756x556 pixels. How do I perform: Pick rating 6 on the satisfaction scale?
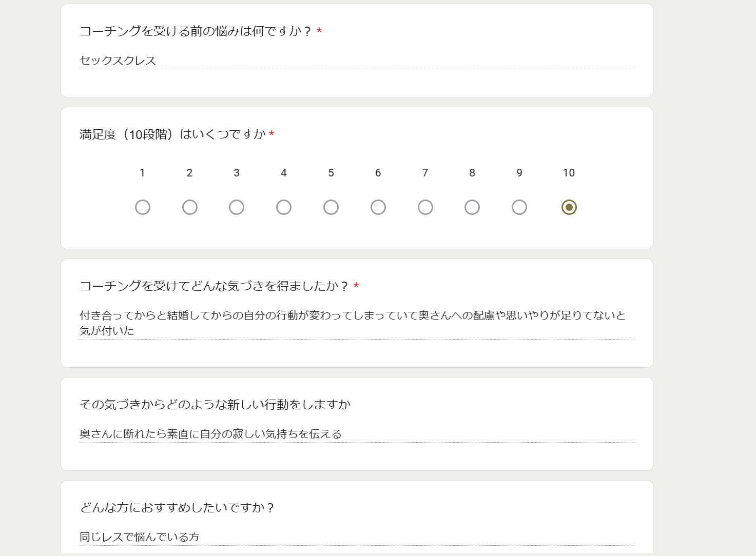[378, 207]
